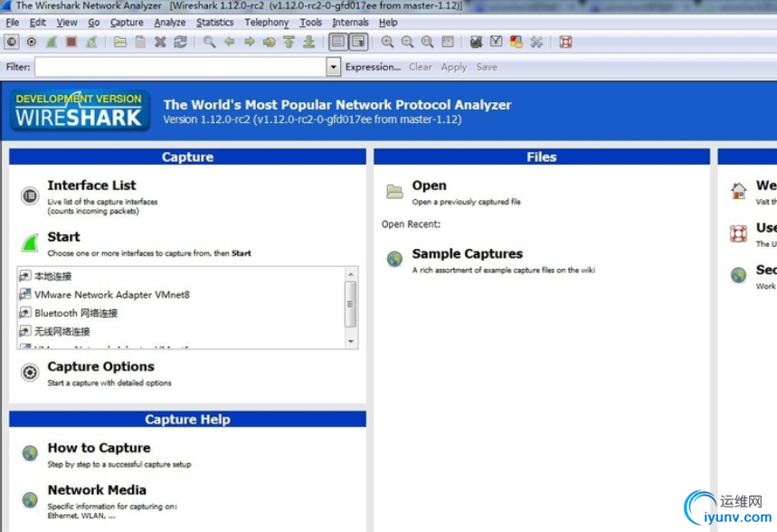Open preferences with wrench toolbar icon
The height and width of the screenshot is (532, 777).
(536, 43)
